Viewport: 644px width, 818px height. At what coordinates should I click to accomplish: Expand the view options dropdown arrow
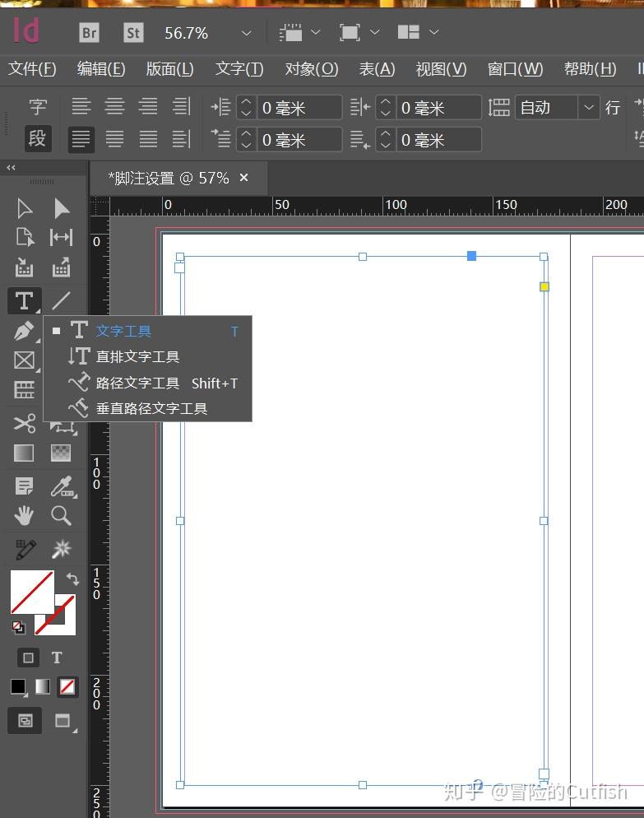pyautogui.click(x=316, y=32)
